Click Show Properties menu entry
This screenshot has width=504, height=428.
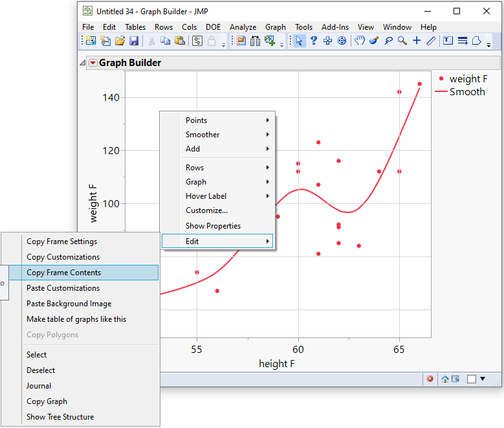coord(213,226)
